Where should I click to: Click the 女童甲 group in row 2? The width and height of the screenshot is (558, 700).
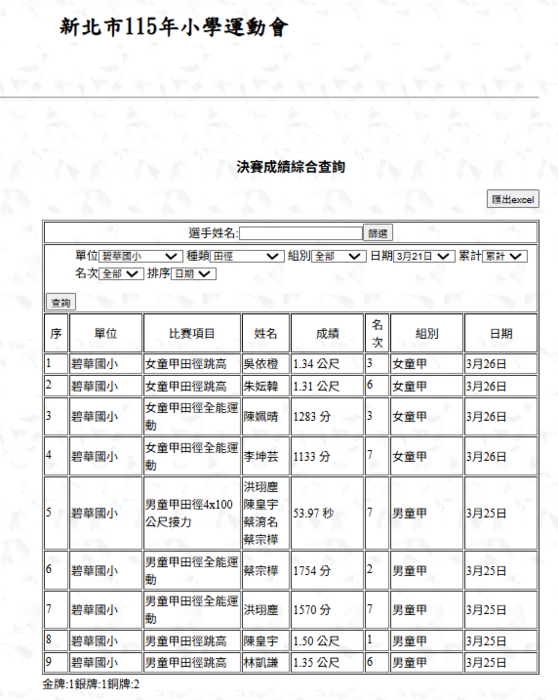coord(409,386)
